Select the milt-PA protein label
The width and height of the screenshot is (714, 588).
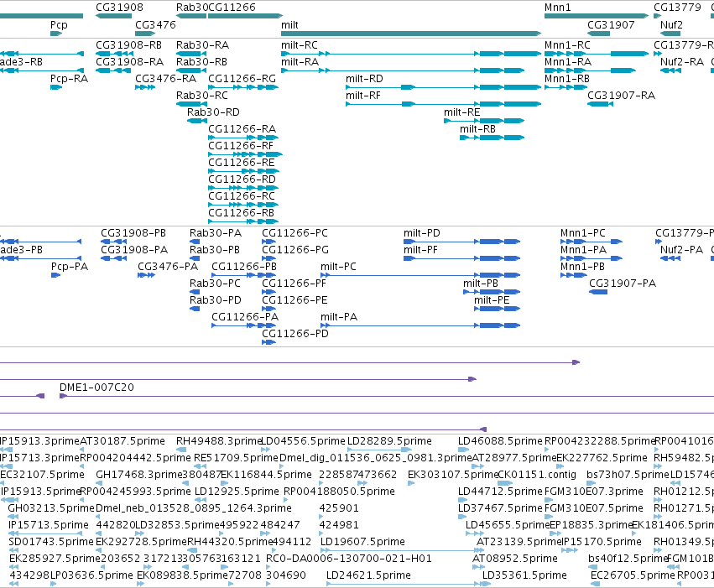click(x=339, y=317)
